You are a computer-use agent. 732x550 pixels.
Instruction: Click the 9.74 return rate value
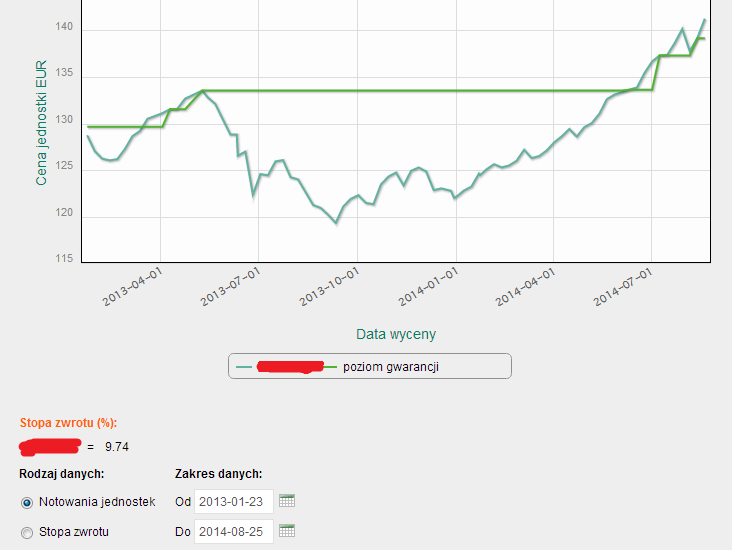[x=116, y=447]
